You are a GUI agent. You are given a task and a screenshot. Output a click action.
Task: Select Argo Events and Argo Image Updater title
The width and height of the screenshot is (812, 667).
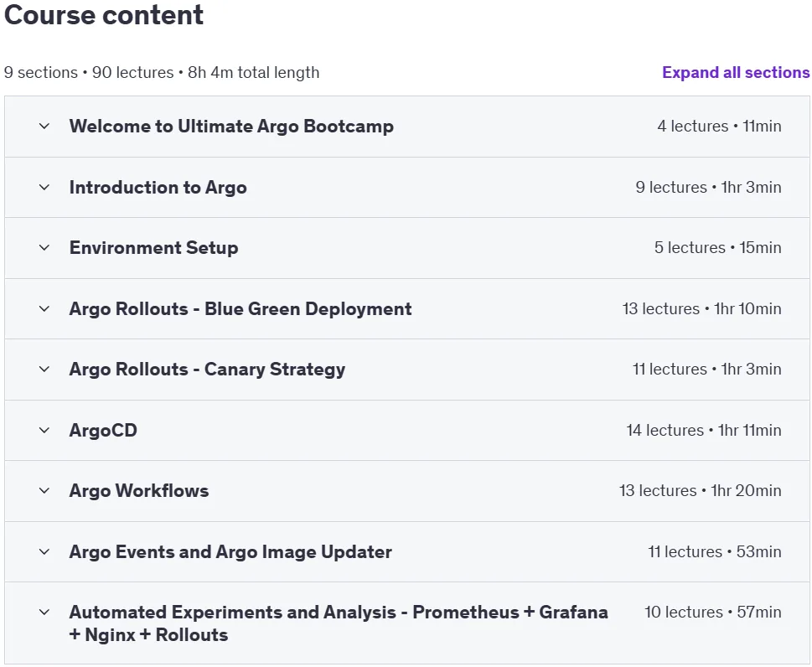click(230, 551)
